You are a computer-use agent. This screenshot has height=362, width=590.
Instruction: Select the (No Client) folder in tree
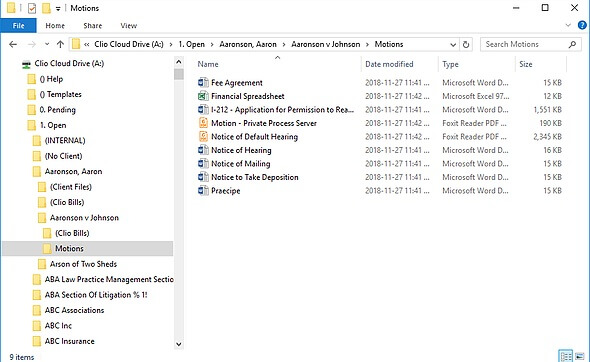(63, 156)
